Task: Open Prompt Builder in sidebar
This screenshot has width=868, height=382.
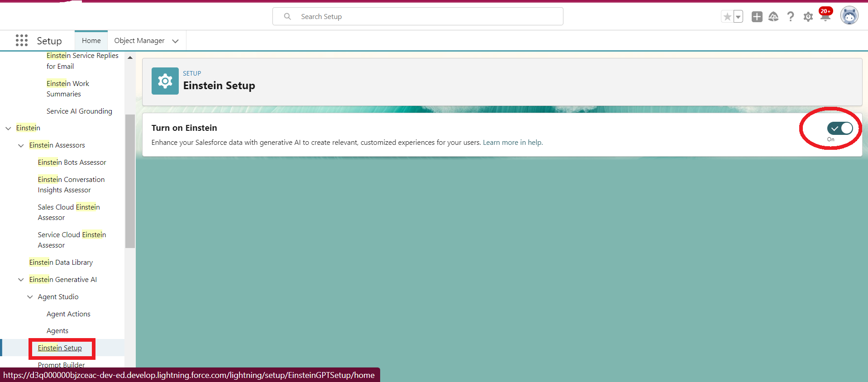Action: click(61, 364)
